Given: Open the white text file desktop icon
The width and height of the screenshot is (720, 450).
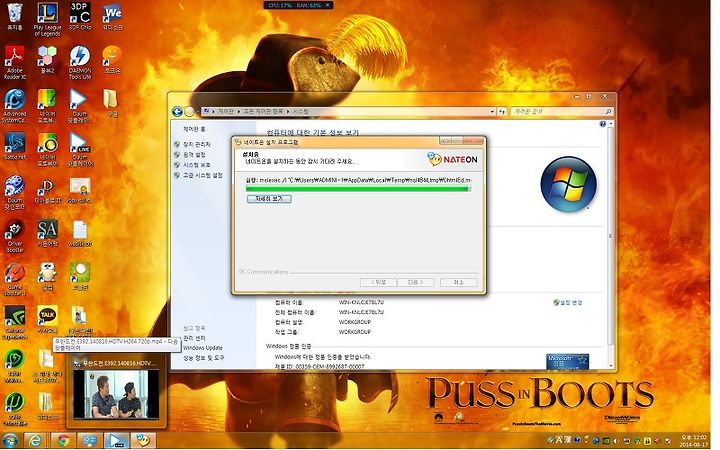Looking at the screenshot, I should (80, 233).
